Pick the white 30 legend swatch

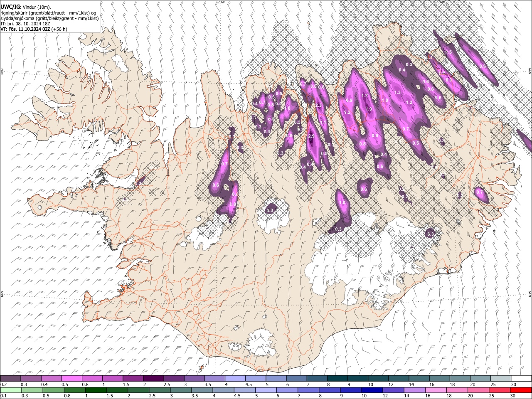pos(521,378)
